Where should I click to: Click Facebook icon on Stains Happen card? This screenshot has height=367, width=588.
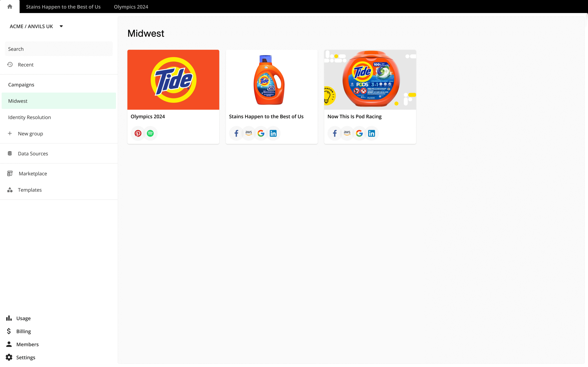tap(236, 133)
